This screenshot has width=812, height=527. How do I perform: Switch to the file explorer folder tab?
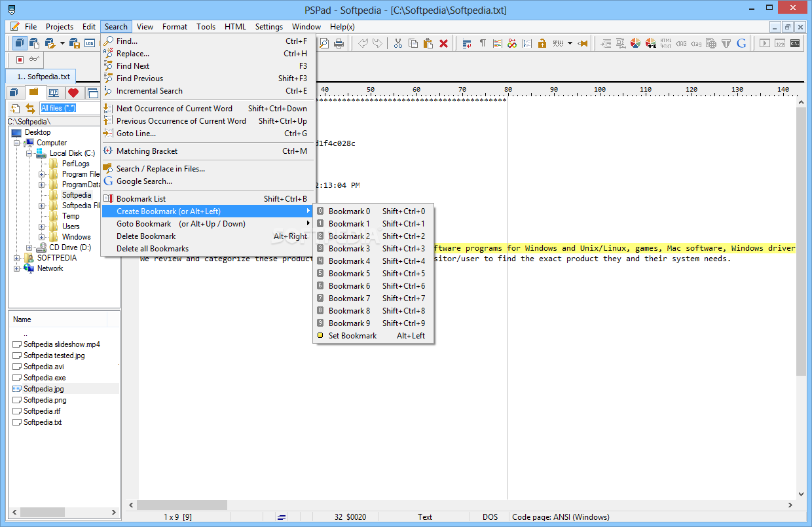[x=34, y=92]
